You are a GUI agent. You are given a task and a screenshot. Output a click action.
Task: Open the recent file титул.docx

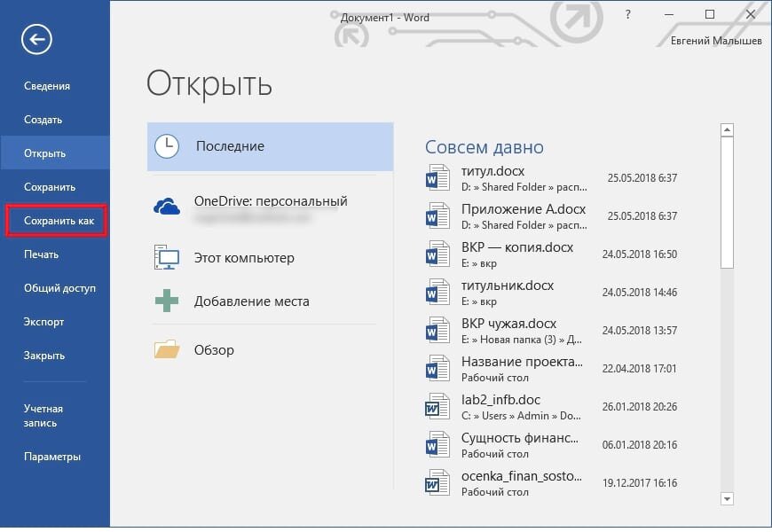551,177
